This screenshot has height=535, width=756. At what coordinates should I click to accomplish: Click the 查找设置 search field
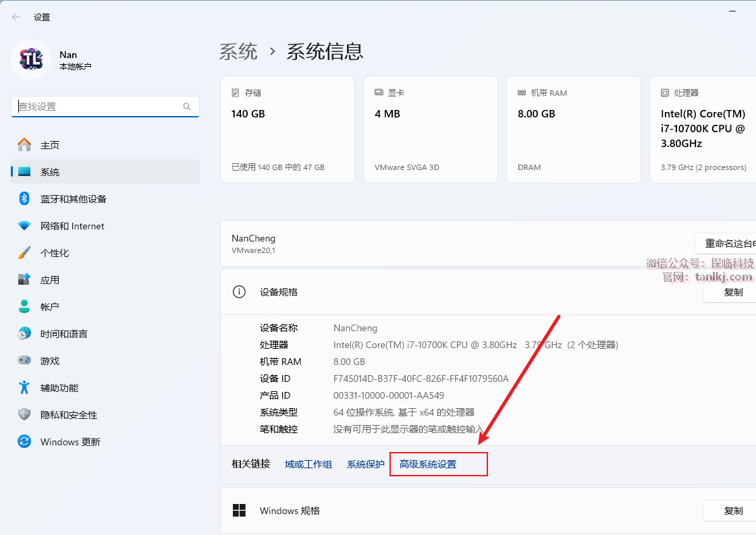tap(98, 107)
